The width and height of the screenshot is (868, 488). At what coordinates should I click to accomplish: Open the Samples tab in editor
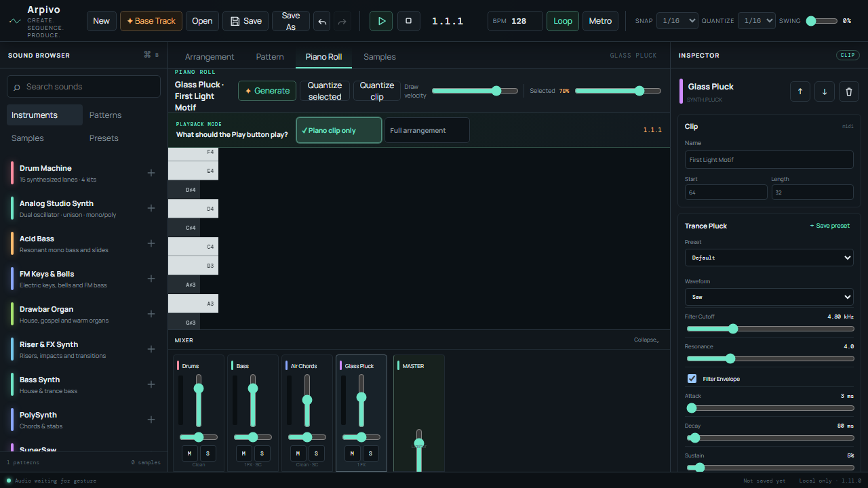380,57
